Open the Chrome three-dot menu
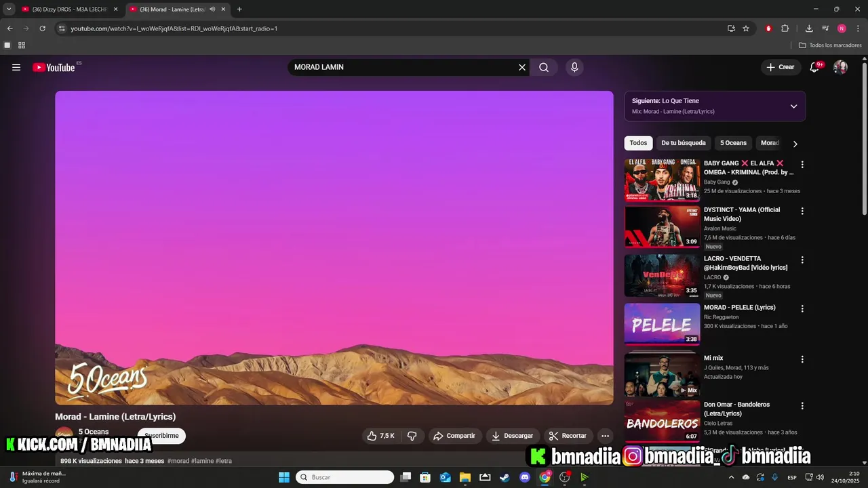 pyautogui.click(x=858, y=28)
